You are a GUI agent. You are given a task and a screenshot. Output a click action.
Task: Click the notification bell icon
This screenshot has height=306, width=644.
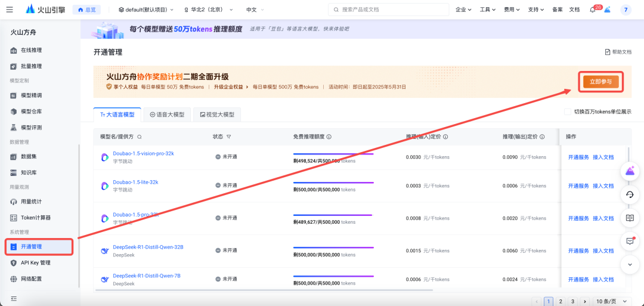tap(592, 10)
